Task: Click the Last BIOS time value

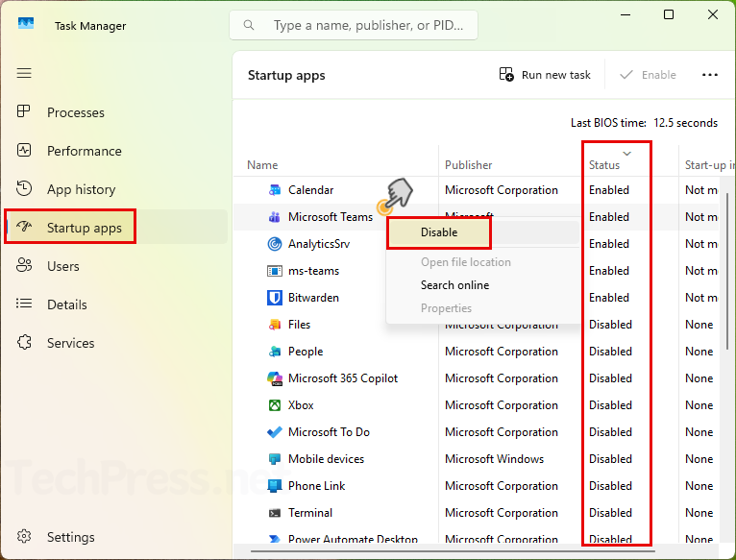Action: [x=685, y=123]
